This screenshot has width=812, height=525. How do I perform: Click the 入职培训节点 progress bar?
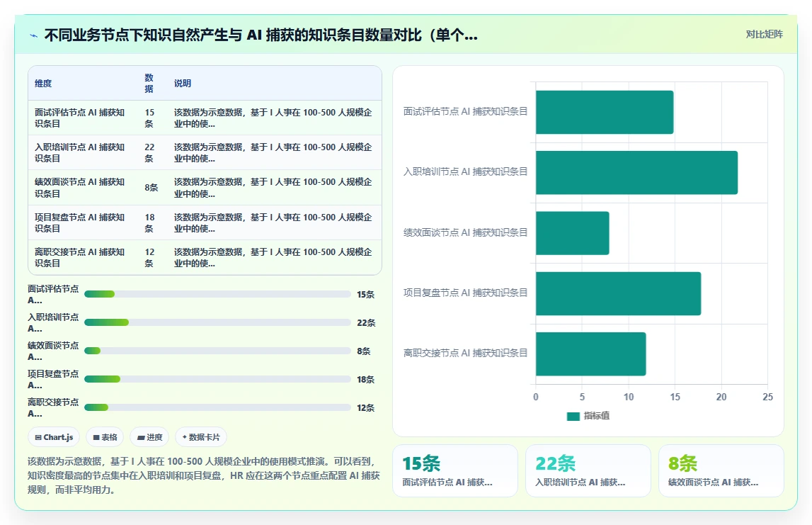pyautogui.click(x=217, y=322)
